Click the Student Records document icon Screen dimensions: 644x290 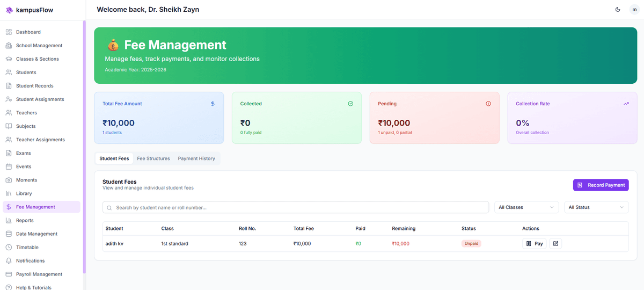[9, 86]
